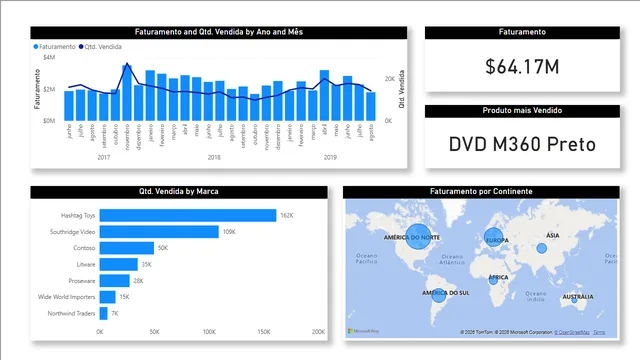Click the Faturamento legend marker

(x=36, y=47)
